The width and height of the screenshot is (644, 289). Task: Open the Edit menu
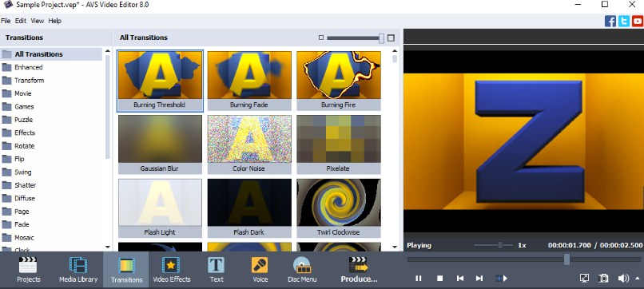click(21, 21)
